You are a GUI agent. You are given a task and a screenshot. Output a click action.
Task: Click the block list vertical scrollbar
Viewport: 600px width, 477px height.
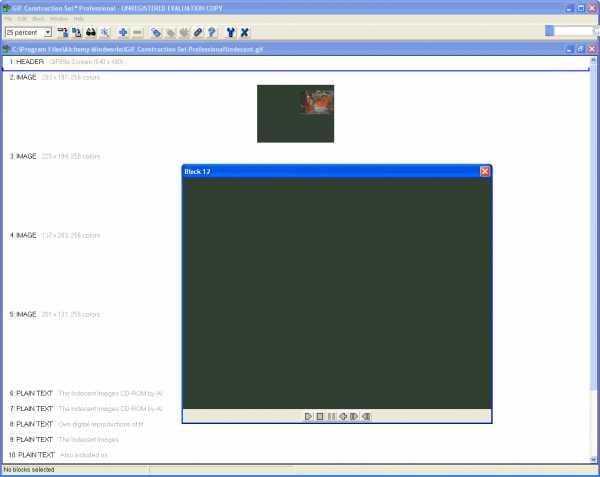593,259
